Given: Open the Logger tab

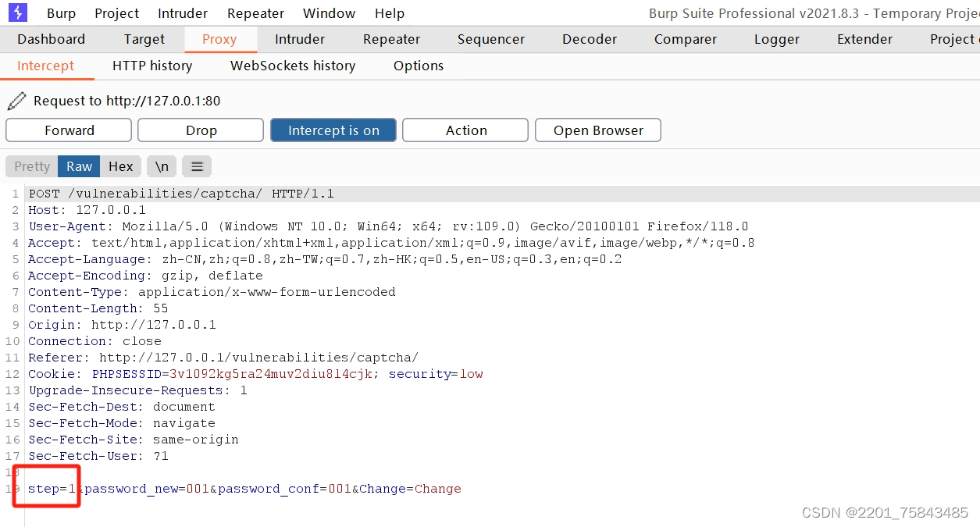Looking at the screenshot, I should pos(777,39).
